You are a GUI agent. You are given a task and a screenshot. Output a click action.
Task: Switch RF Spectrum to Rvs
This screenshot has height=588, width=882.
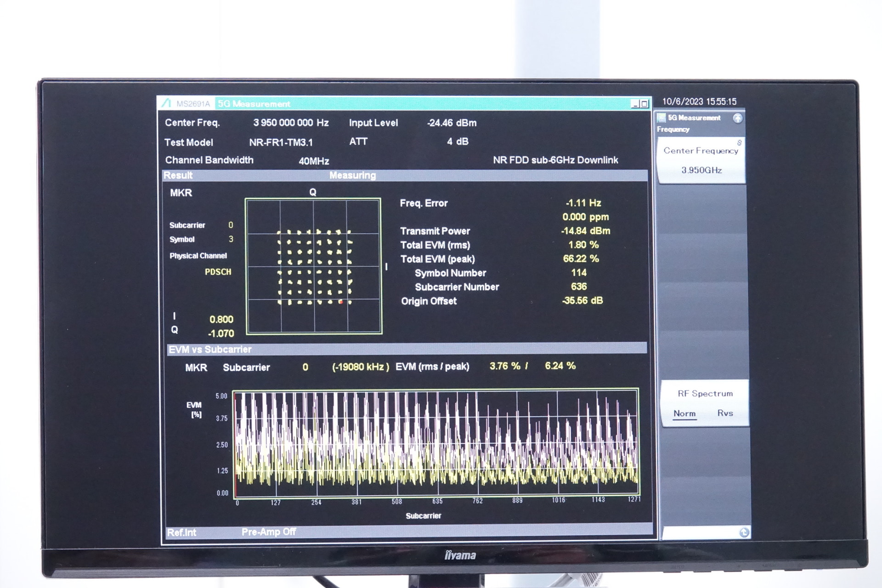tap(725, 413)
